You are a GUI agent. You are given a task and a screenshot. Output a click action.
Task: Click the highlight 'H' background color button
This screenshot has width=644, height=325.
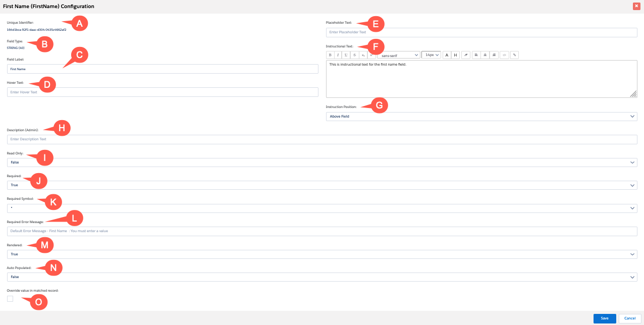tap(455, 55)
